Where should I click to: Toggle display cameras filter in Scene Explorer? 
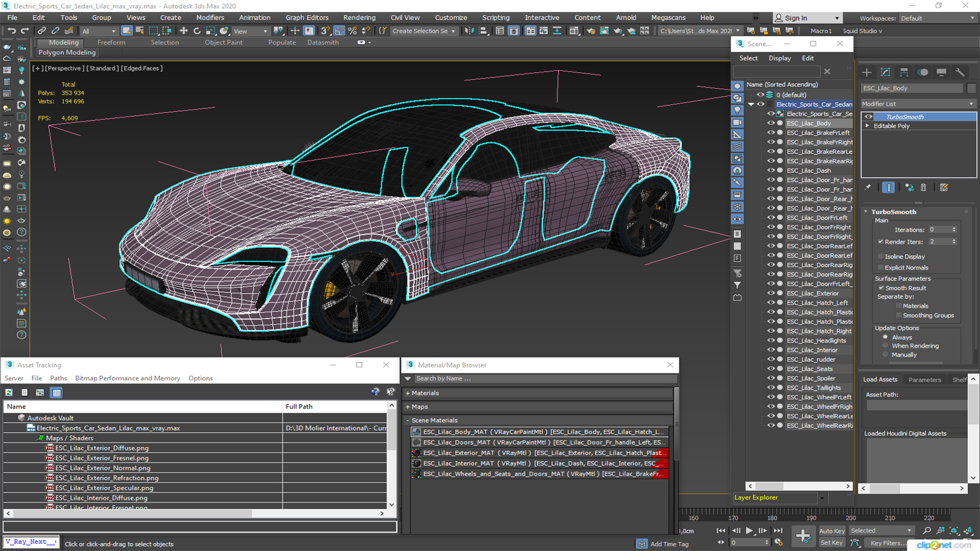[x=738, y=122]
